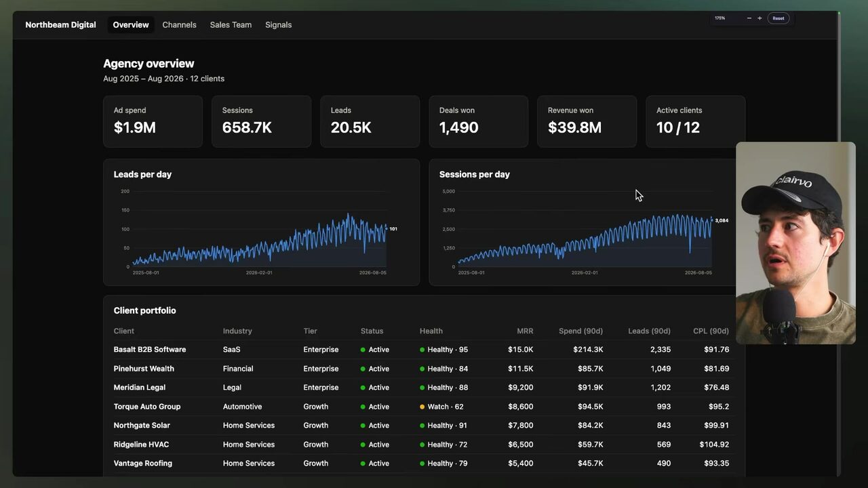868x488 pixels.
Task: Click the Leads 20.5K card
Action: click(370, 121)
